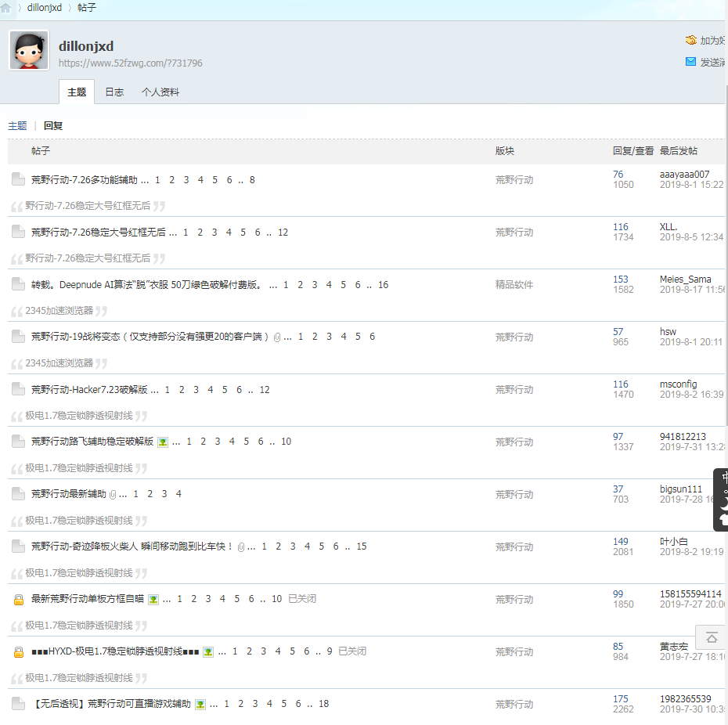Open 荒野行动 board link in first row
Screen dimensions: 728x725
point(514,180)
